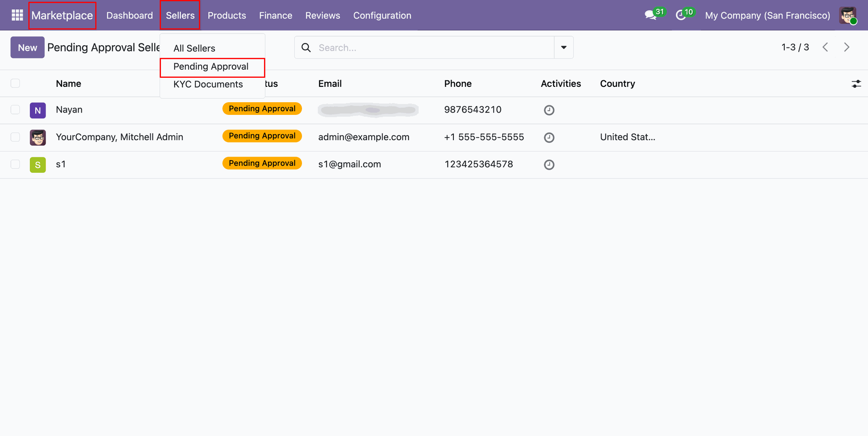Sort by the Email column header
Image resolution: width=868 pixels, height=436 pixels.
(x=330, y=84)
